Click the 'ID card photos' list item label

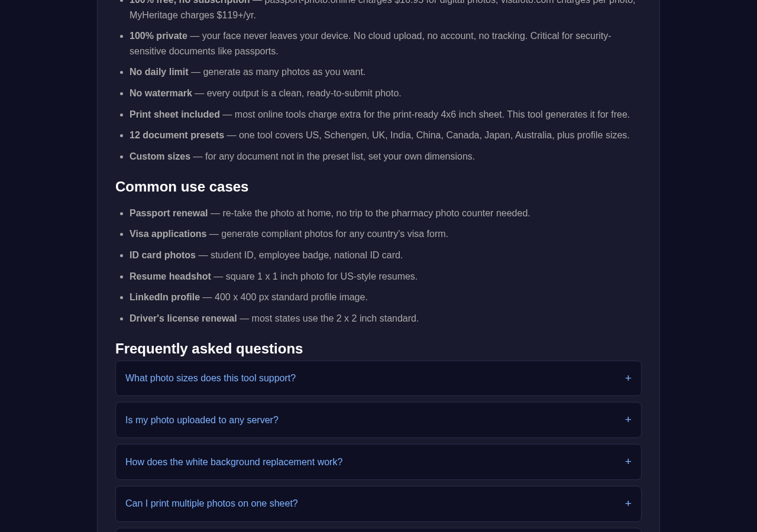pos(163,255)
